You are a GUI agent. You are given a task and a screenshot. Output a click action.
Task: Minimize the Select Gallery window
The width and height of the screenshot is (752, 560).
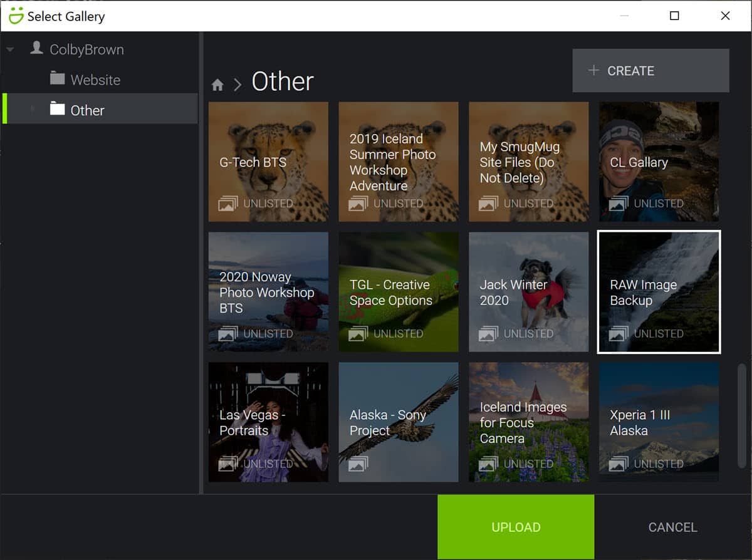click(x=624, y=16)
